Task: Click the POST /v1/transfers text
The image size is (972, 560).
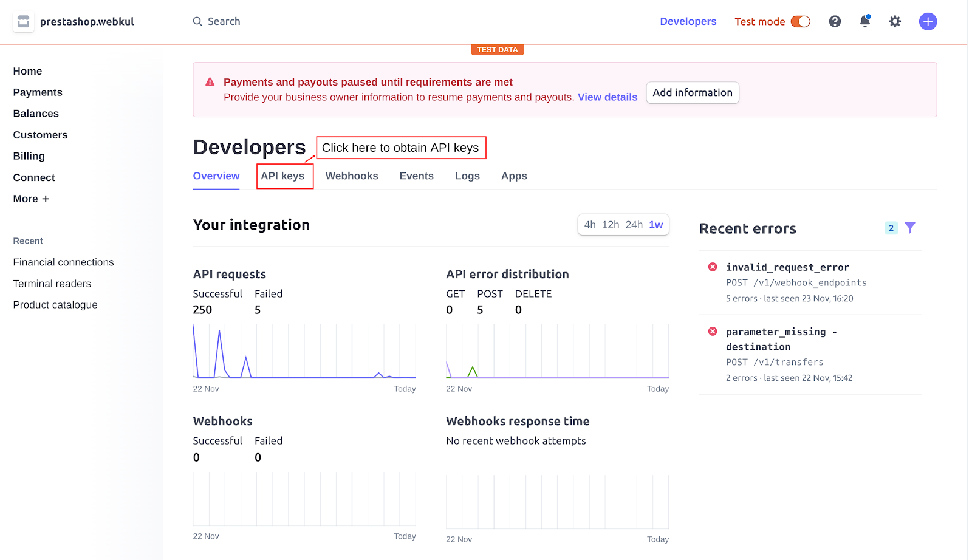Action: point(775,362)
